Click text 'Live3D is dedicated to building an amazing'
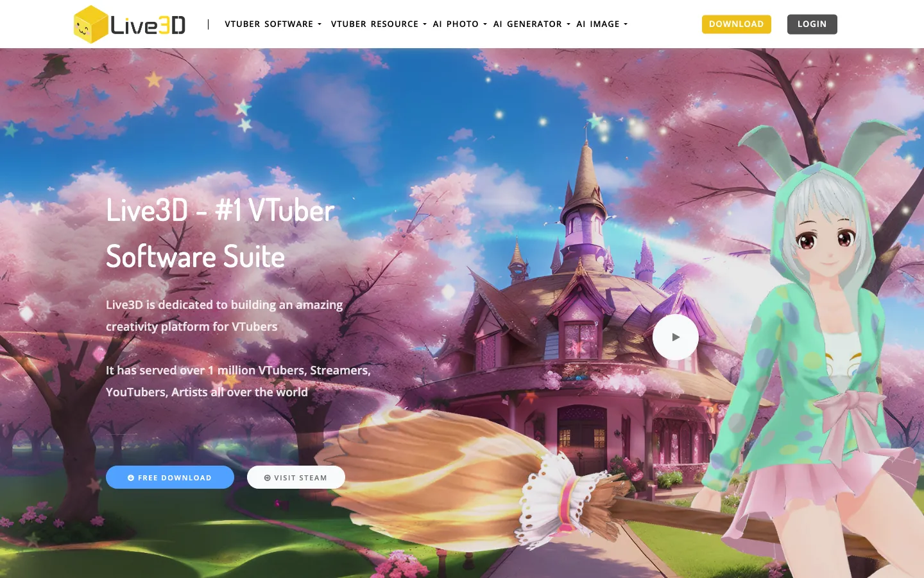The height and width of the screenshot is (578, 924). tap(224, 304)
